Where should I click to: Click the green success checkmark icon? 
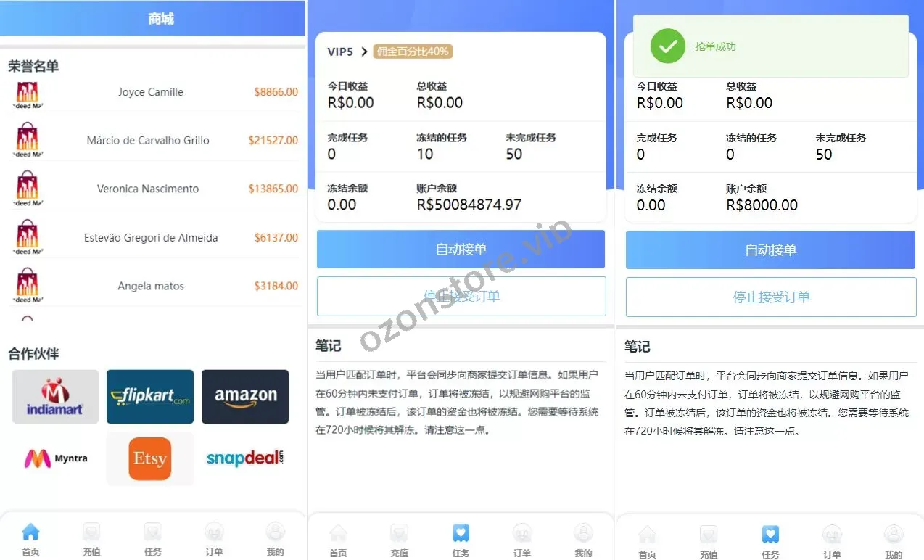[x=667, y=46]
